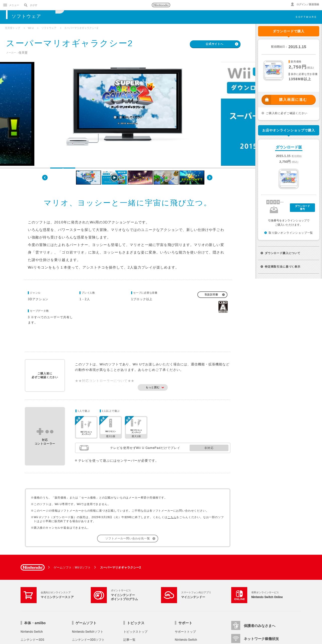Open footer サポートトップ link
322x644 pixels.
[185, 632]
